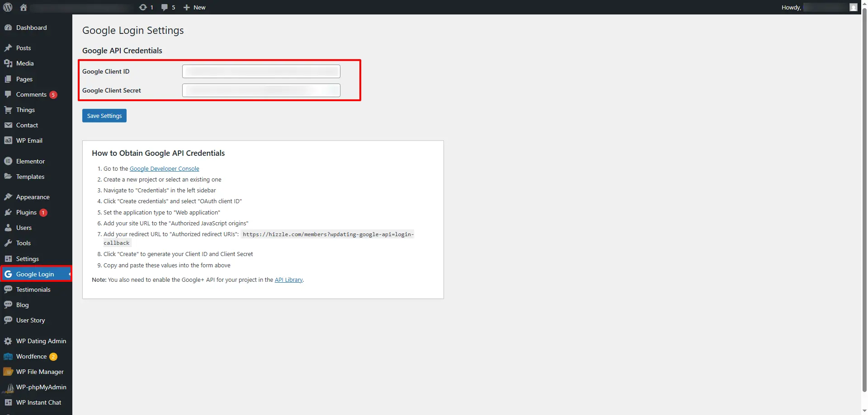Click the Wordfence orange 2 badge
The image size is (868, 415).
53,357
